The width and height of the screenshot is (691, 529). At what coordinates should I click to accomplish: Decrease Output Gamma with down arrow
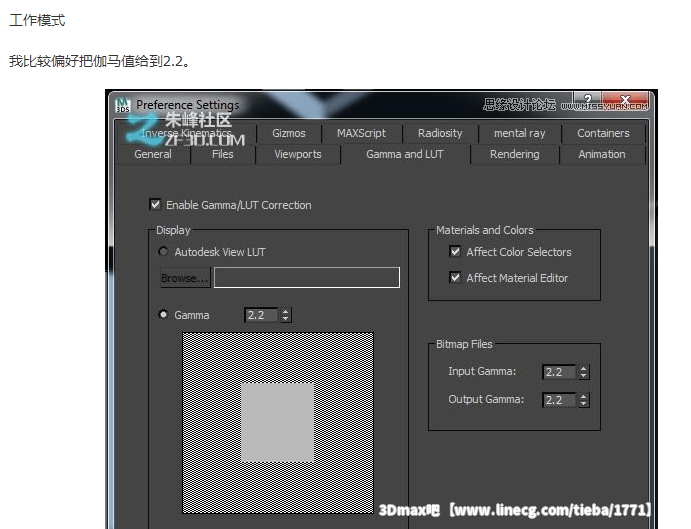coord(583,404)
